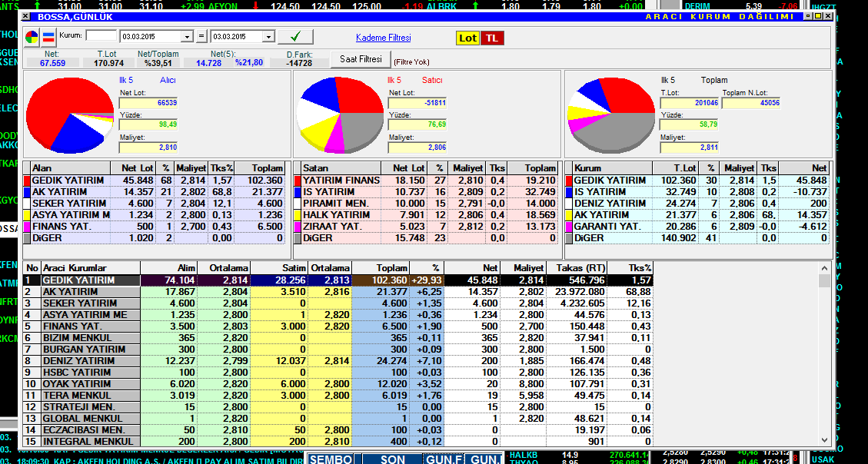Screen dimensions: 868x464
Task: Open the Kademe Filtresi link
Action: point(383,38)
